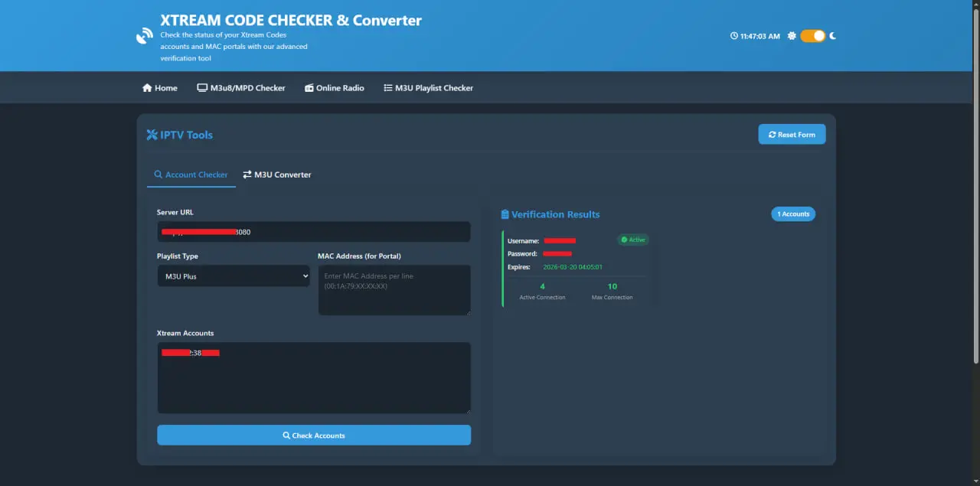Toggle the orange theme switch
The width and height of the screenshot is (980, 486).
click(813, 36)
